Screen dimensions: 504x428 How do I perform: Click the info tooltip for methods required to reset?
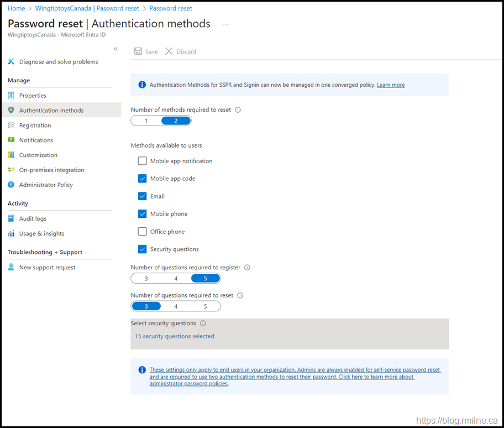[238, 109]
